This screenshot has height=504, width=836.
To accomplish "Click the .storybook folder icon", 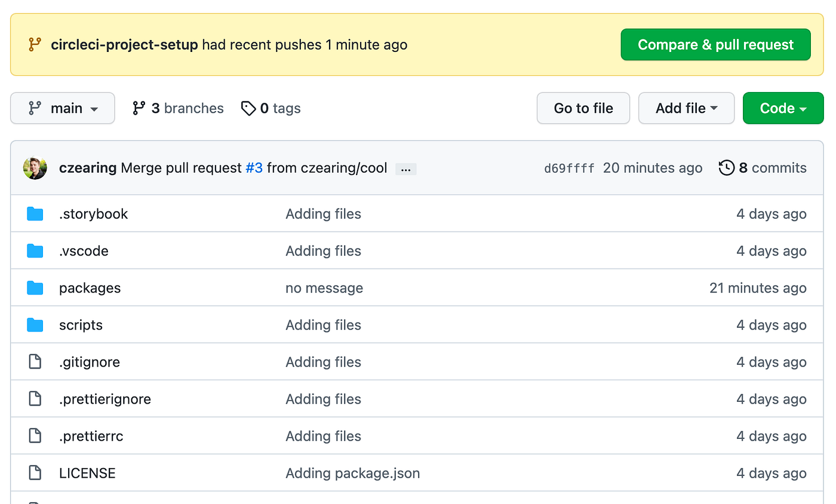I will 35,214.
